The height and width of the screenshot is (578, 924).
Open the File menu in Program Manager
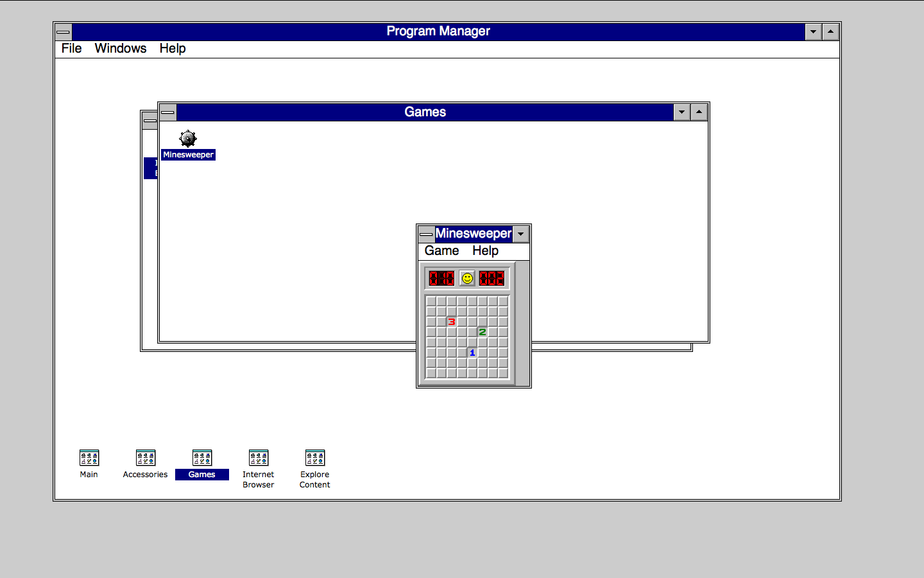[x=71, y=48]
